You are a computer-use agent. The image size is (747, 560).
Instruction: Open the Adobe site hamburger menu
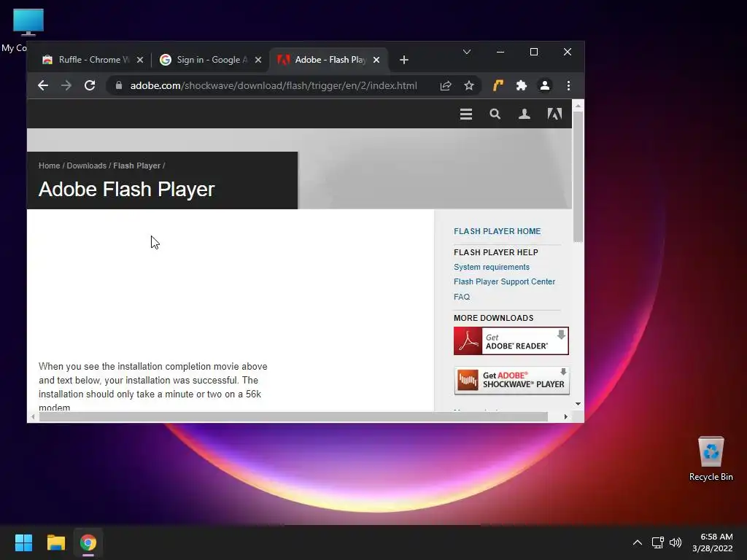point(466,114)
